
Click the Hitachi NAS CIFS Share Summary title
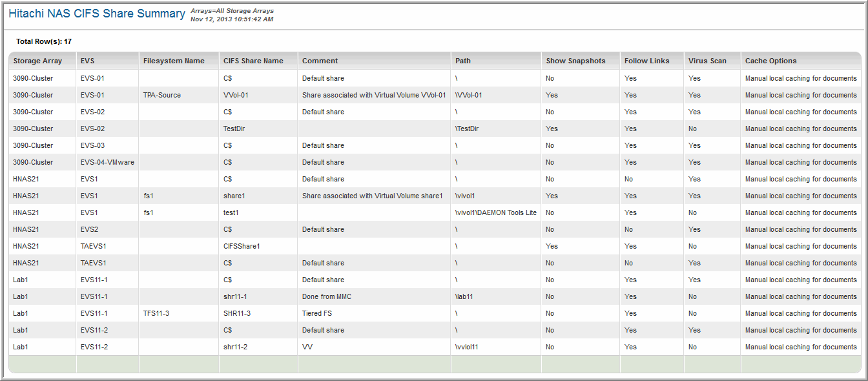(97, 14)
